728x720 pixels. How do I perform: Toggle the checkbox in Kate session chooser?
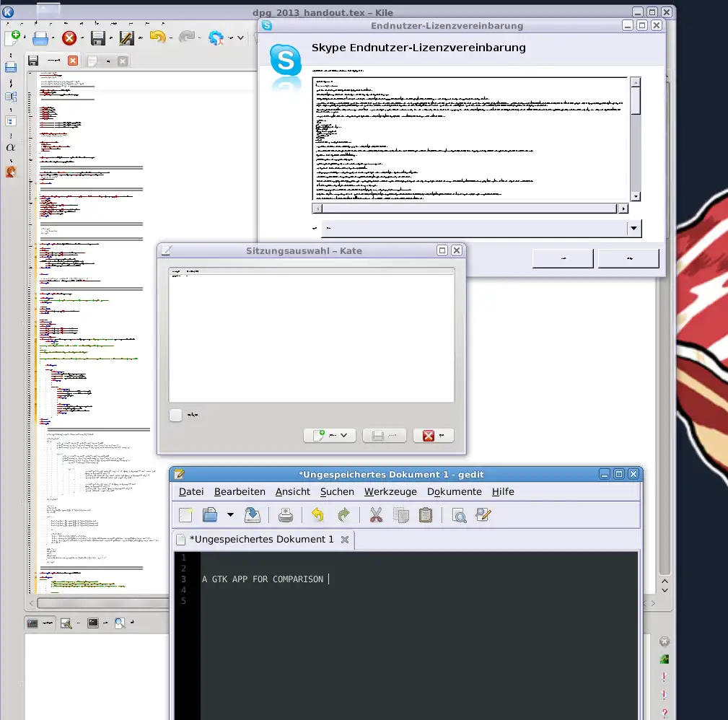pyautogui.click(x=175, y=415)
